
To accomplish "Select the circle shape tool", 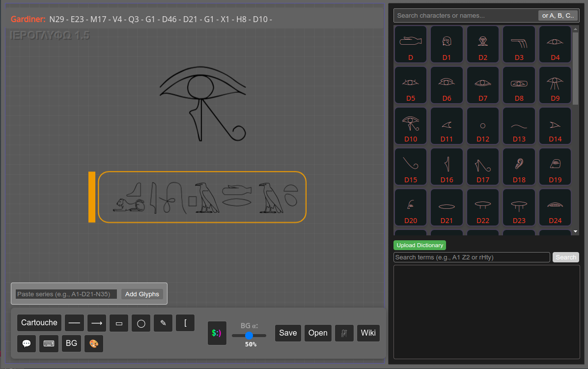I will pos(141,323).
